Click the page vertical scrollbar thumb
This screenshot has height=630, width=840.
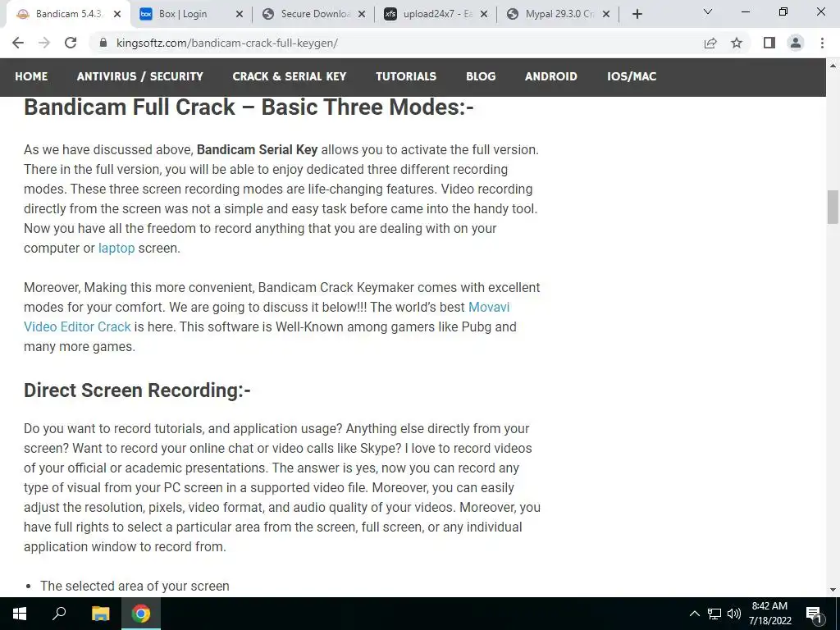coord(833,207)
